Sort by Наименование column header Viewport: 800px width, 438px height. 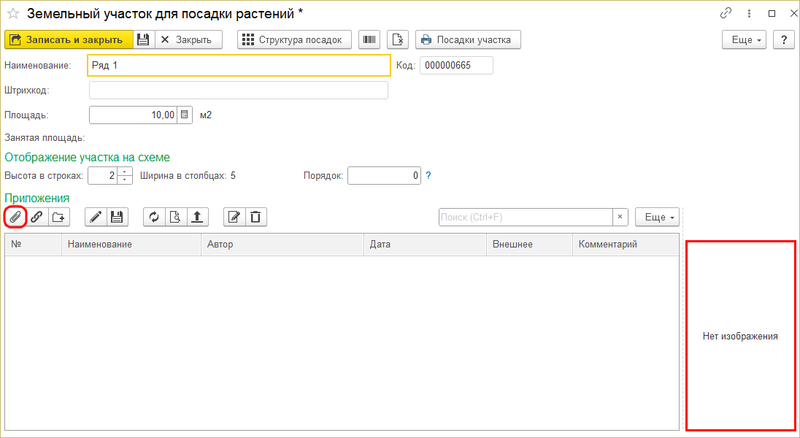coord(131,245)
